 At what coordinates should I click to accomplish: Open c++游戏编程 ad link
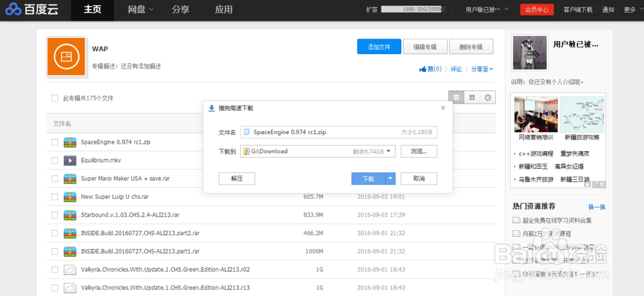(536, 154)
